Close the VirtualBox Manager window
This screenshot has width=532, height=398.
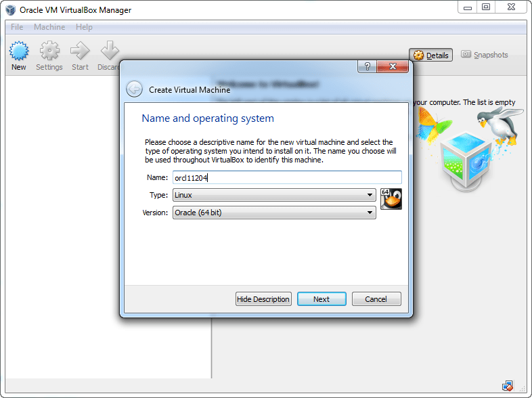click(x=512, y=7)
